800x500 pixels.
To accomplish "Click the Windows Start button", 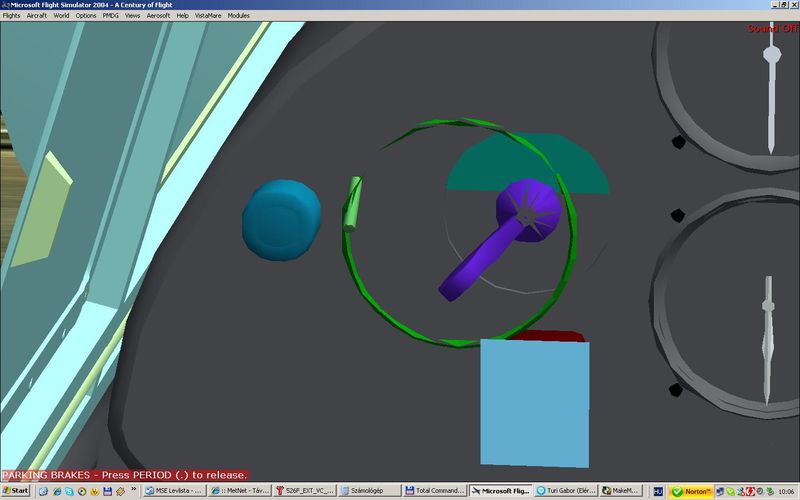I will tap(16, 491).
